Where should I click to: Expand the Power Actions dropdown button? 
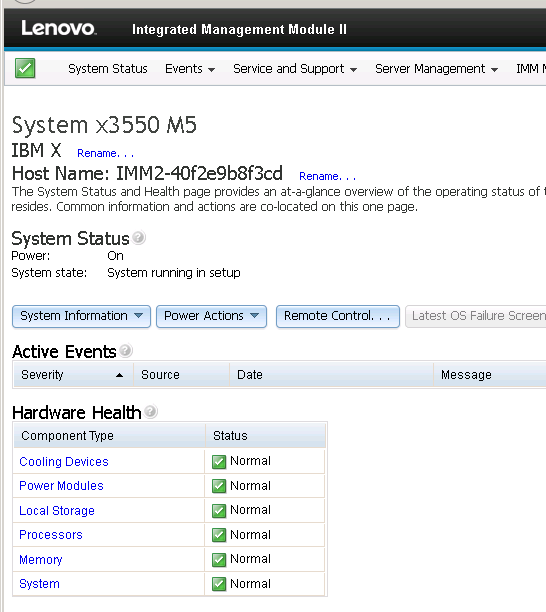pos(212,316)
